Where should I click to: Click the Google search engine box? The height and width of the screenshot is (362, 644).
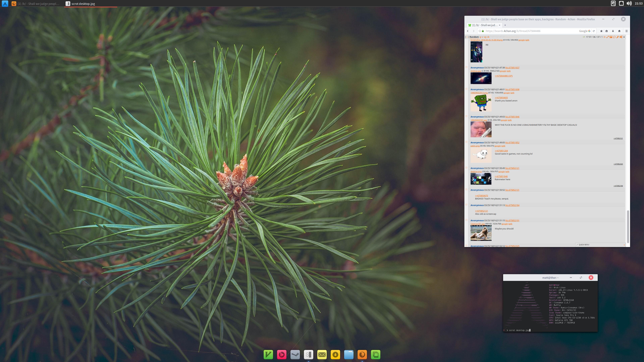pyautogui.click(x=584, y=31)
